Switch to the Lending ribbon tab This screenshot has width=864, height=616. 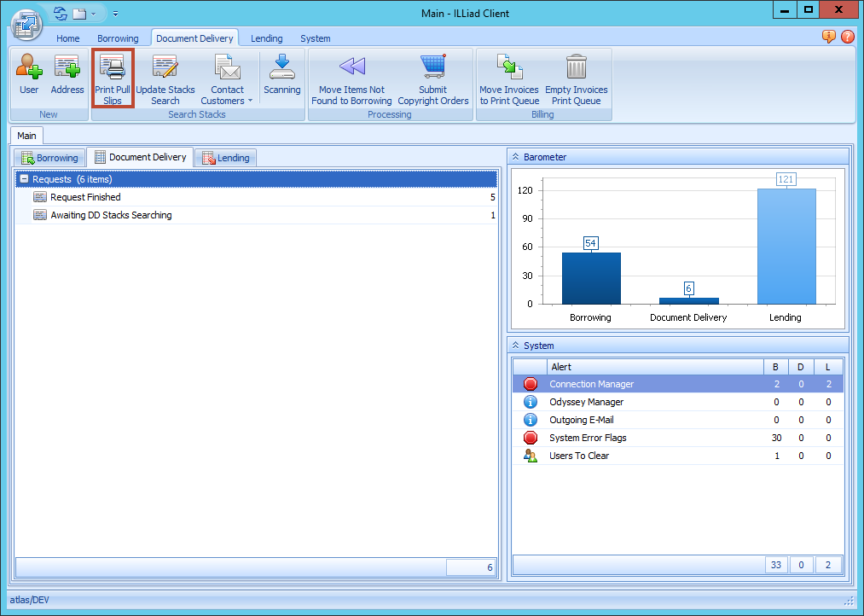pos(266,38)
